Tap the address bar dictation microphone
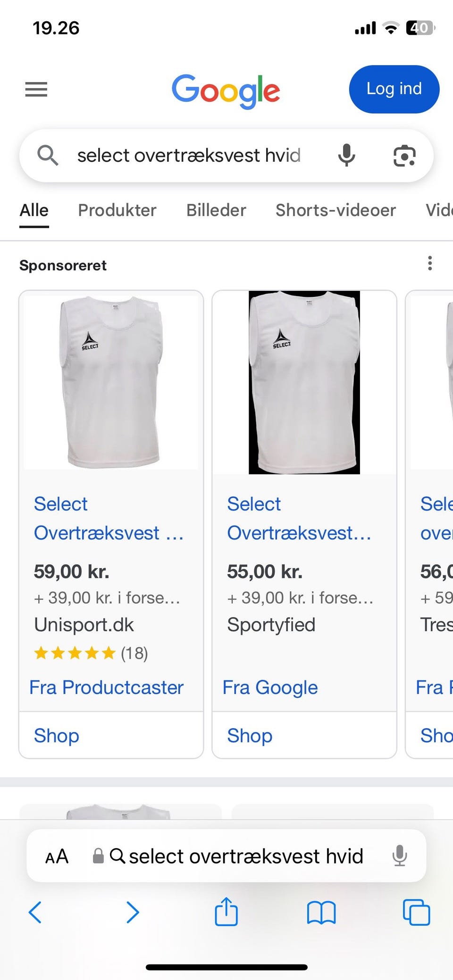This screenshot has height=980, width=453. (x=399, y=856)
